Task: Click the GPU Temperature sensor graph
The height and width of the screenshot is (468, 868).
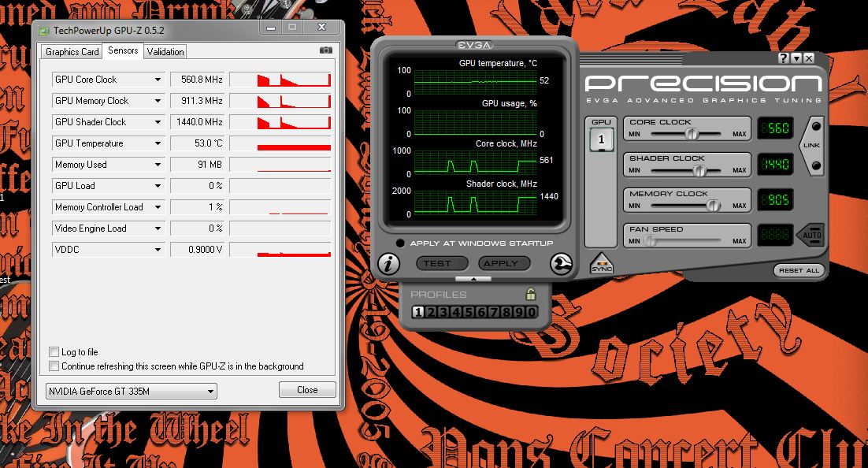Action: click(280, 143)
